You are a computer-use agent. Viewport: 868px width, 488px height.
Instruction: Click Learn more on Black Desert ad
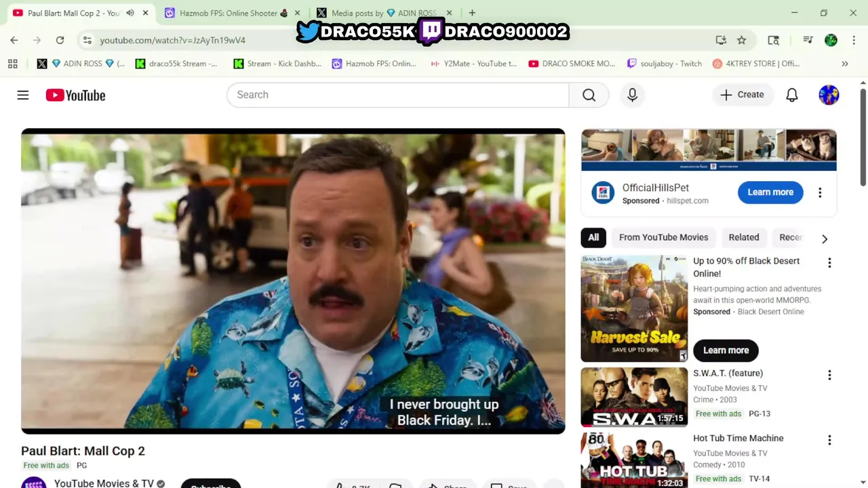726,350
